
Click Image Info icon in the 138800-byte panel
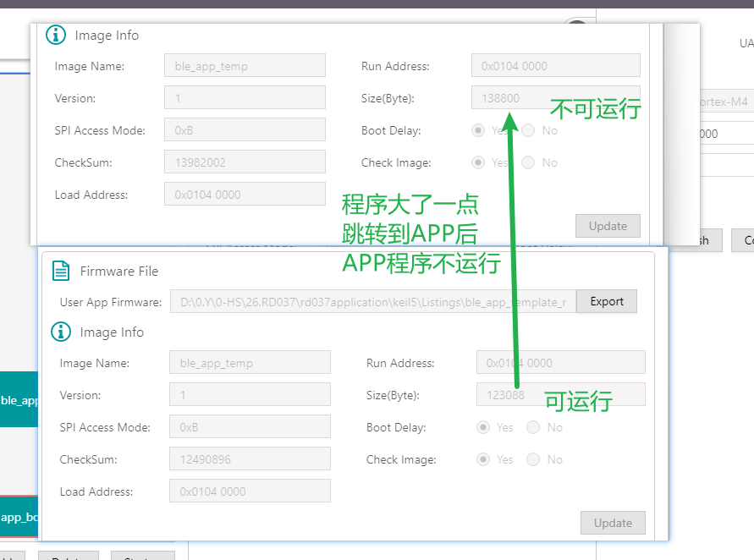click(56, 36)
